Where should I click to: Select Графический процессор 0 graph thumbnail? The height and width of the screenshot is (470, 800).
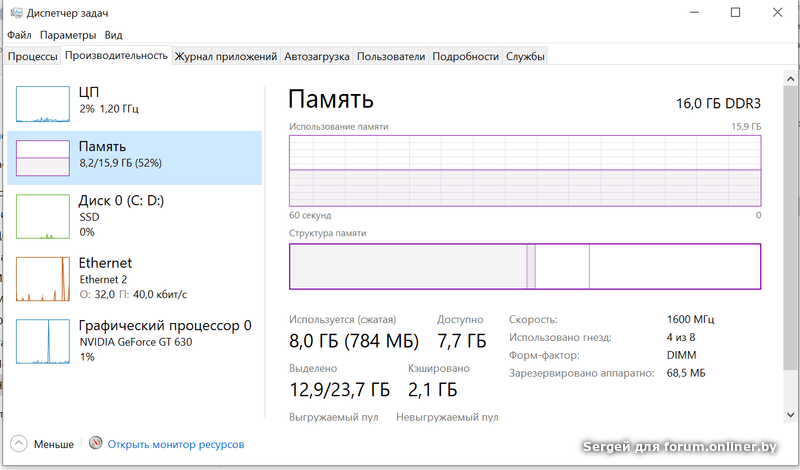tap(43, 341)
